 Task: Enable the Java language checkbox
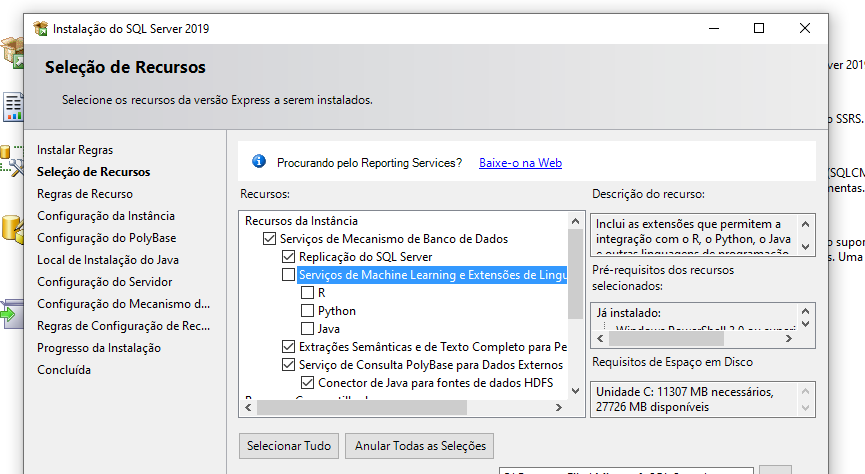[x=307, y=328]
